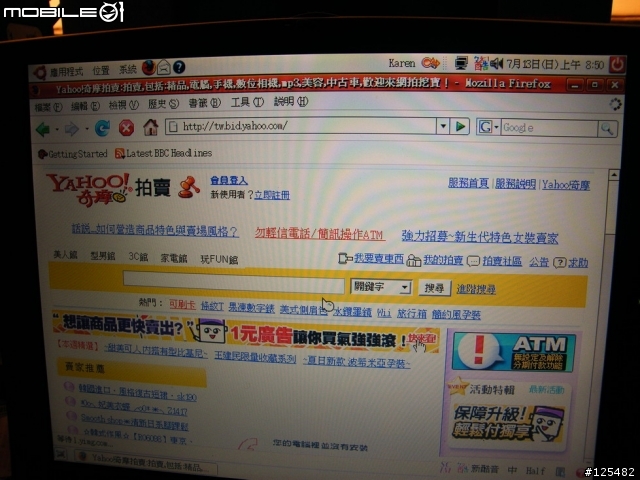
Task: Click the Google search box
Action: (x=549, y=128)
